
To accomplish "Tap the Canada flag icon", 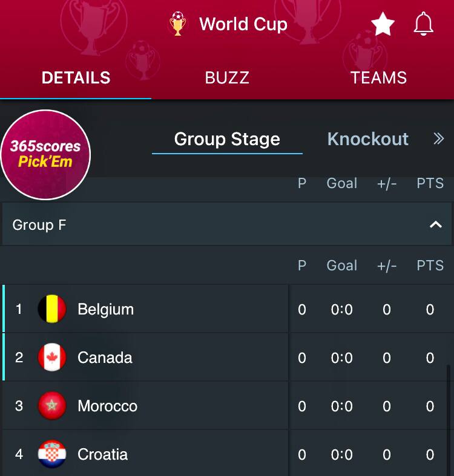I will (52, 358).
